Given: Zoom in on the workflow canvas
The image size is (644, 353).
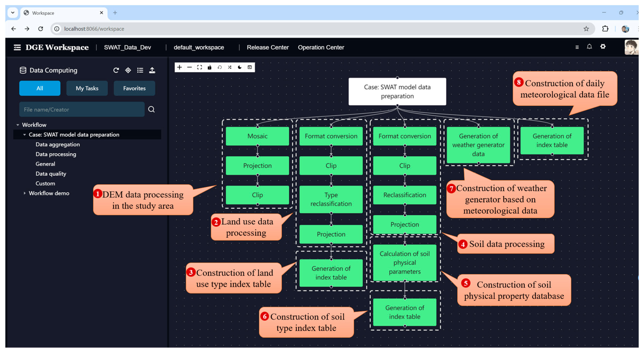Looking at the screenshot, I should [x=179, y=67].
